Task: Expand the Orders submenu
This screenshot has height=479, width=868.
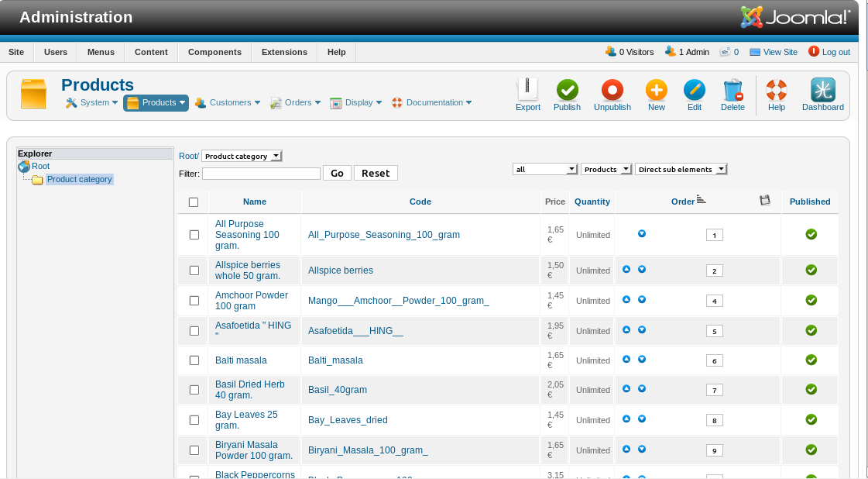Action: (295, 102)
